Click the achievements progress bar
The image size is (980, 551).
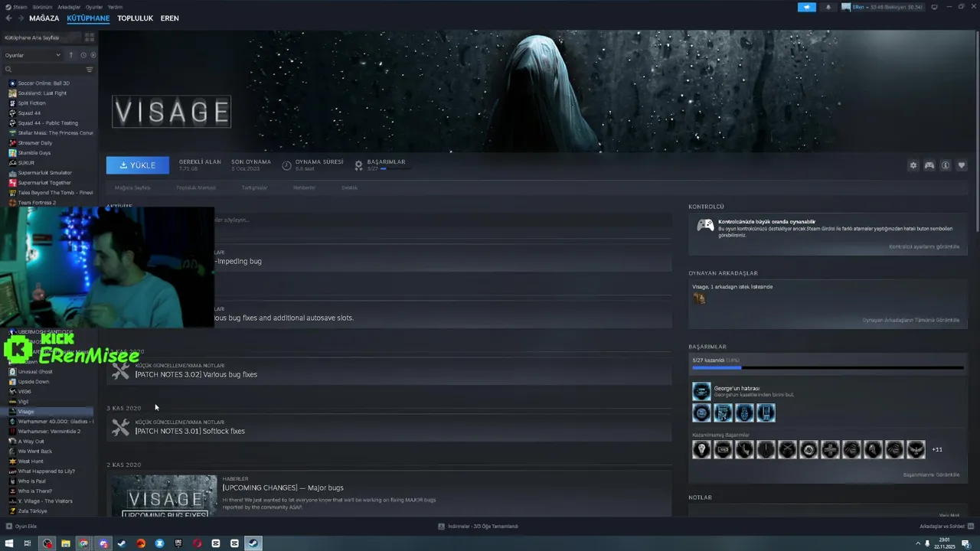828,368
